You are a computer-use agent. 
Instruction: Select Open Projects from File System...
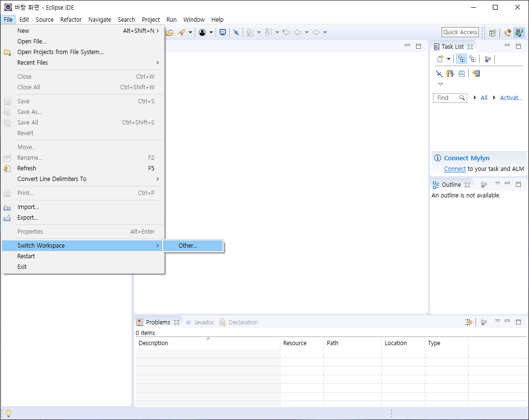coord(83,52)
